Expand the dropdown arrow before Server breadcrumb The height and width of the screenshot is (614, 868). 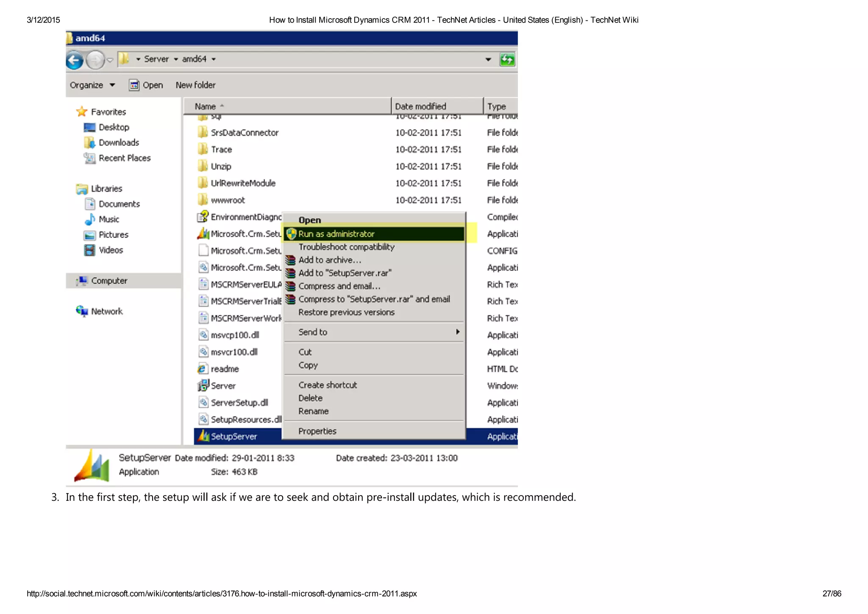point(138,59)
